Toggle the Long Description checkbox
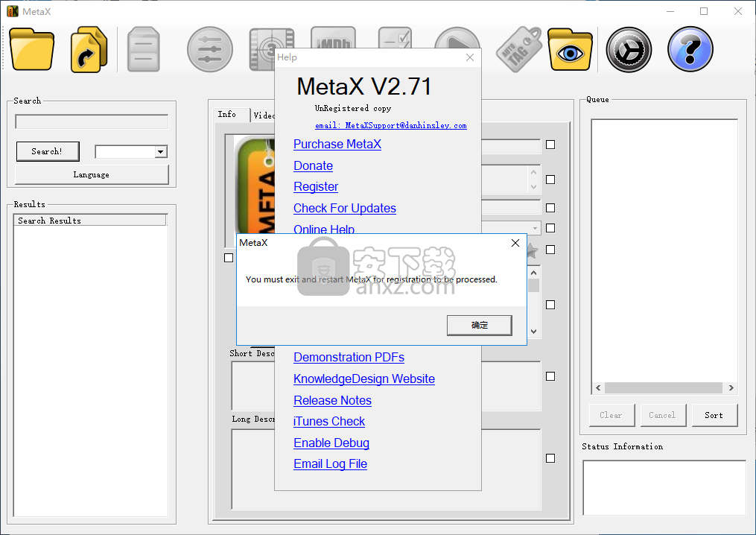 click(x=550, y=458)
